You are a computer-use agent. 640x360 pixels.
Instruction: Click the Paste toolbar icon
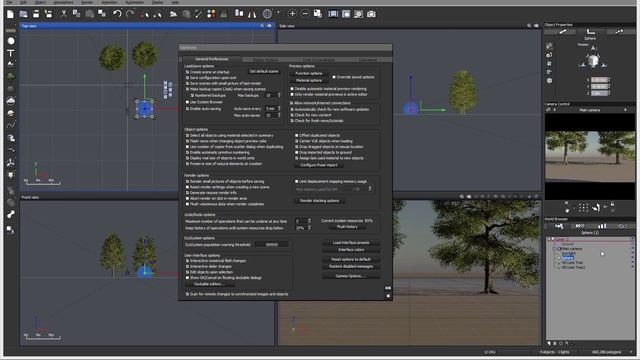coord(89,14)
